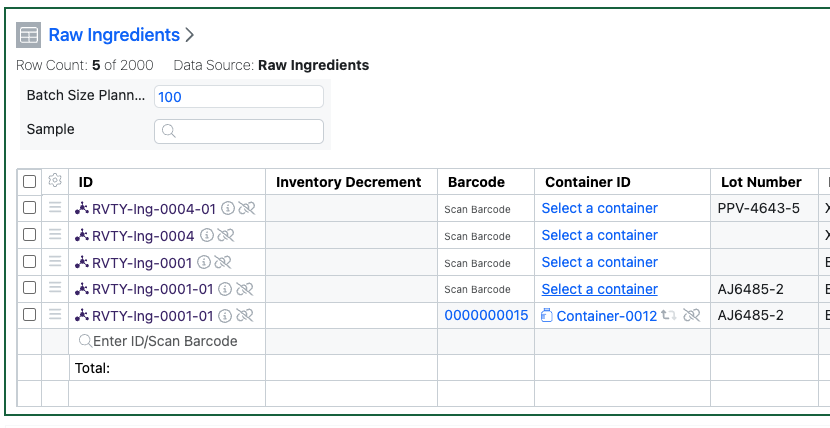Click unlink icon beside Container-0012

(691, 315)
